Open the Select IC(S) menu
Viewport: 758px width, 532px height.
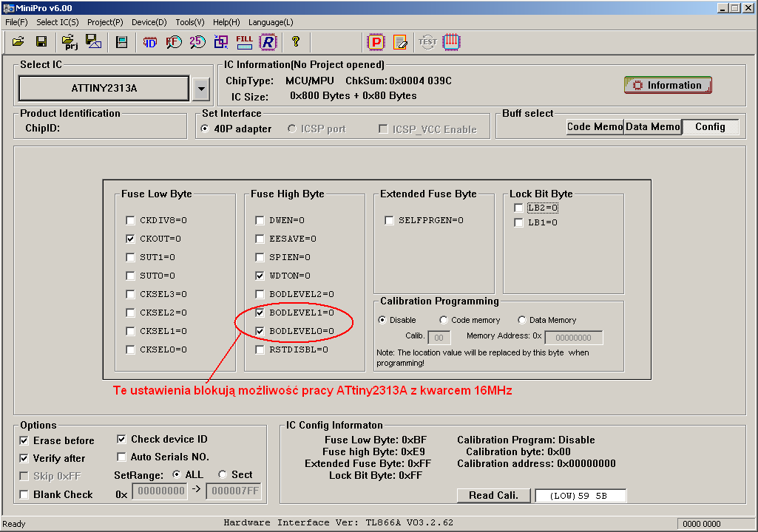[x=58, y=22]
